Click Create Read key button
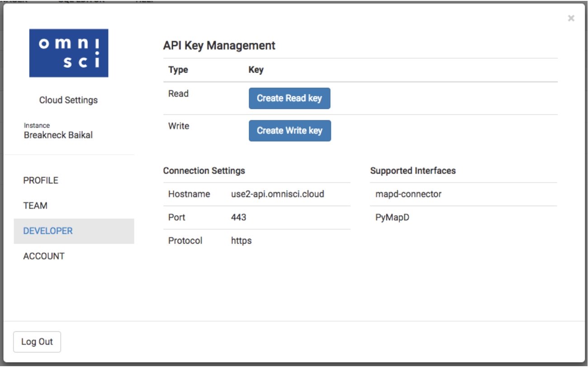The width and height of the screenshot is (588, 368). 289,98
